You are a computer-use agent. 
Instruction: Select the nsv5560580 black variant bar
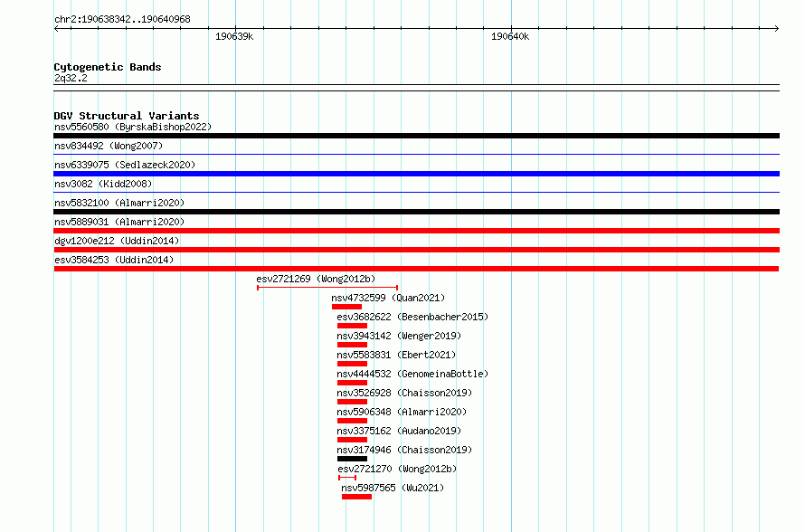416,136
